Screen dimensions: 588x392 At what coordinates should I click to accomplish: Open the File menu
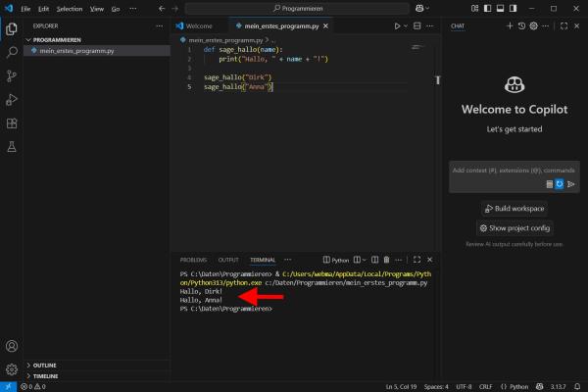point(25,9)
